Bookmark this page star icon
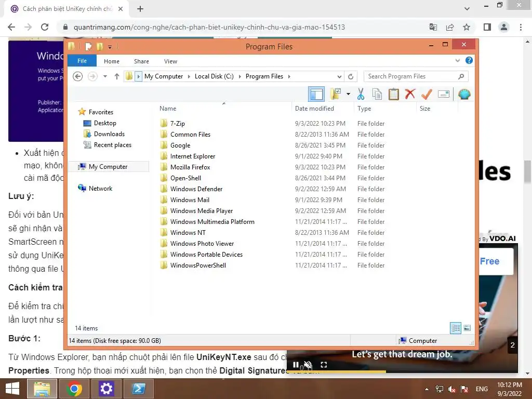The image size is (532, 399). (467, 27)
